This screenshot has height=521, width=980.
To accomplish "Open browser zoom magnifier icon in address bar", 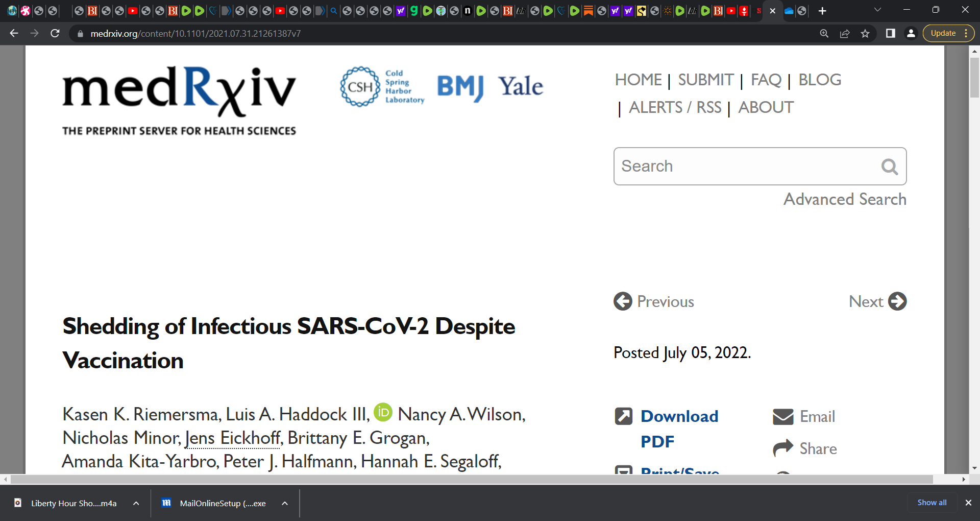I will [x=824, y=34].
